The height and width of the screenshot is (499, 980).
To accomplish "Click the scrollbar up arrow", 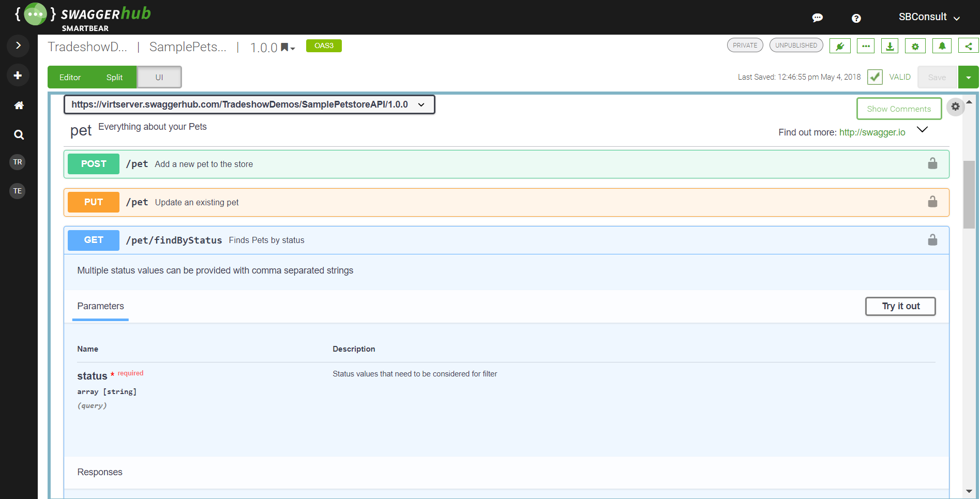I will click(969, 102).
